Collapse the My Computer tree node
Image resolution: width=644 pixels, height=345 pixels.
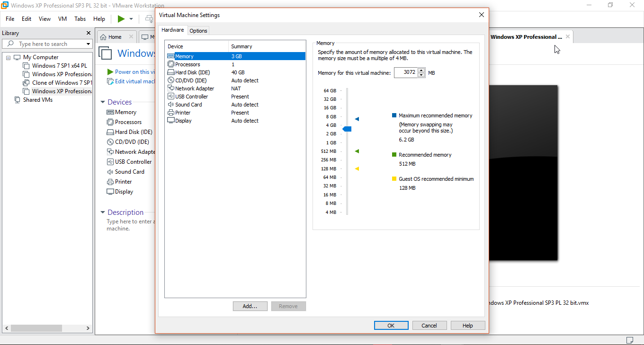point(8,57)
